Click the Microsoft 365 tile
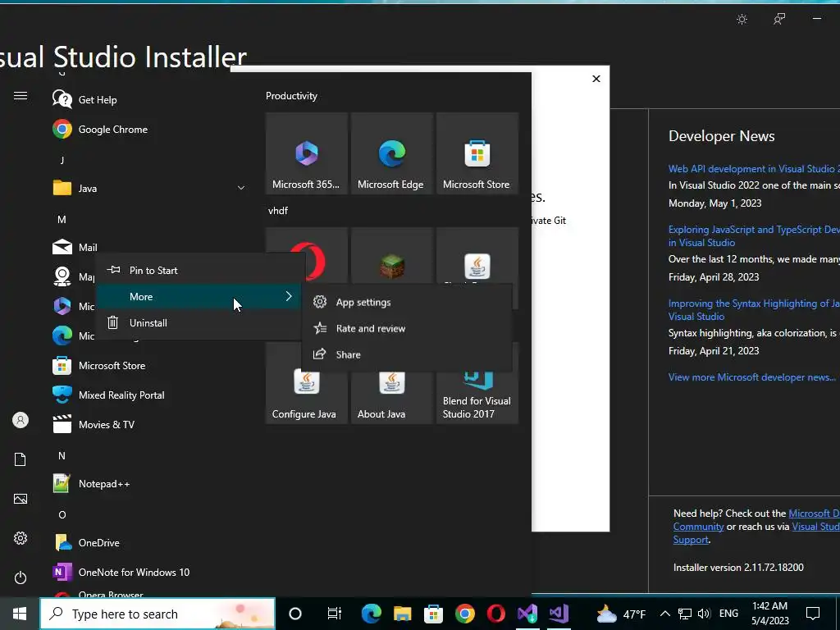The image size is (840, 630). click(x=307, y=153)
